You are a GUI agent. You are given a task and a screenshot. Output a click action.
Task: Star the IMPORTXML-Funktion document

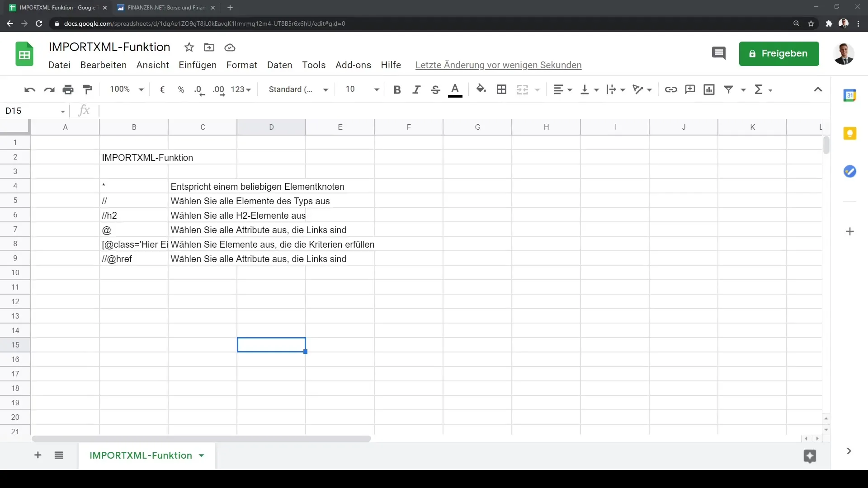click(189, 47)
